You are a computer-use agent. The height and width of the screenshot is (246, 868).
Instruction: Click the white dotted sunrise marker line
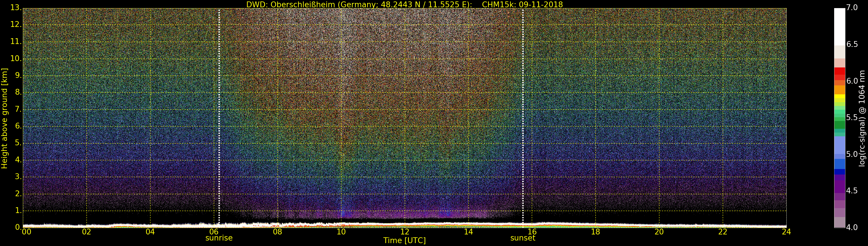click(219, 115)
